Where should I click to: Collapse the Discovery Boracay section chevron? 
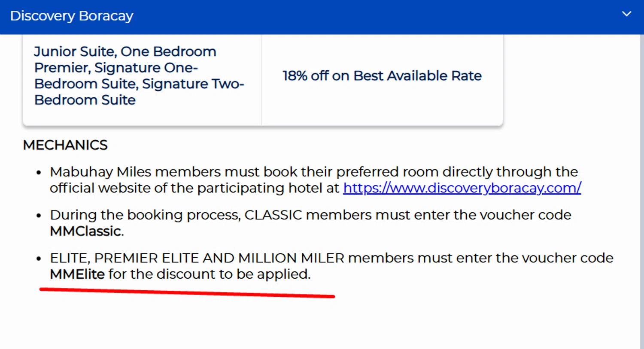(x=626, y=14)
